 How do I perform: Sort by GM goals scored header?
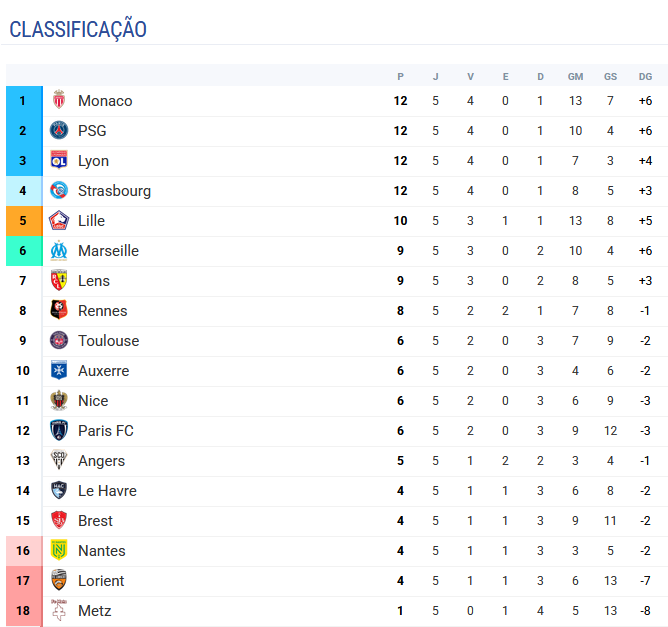pos(575,77)
